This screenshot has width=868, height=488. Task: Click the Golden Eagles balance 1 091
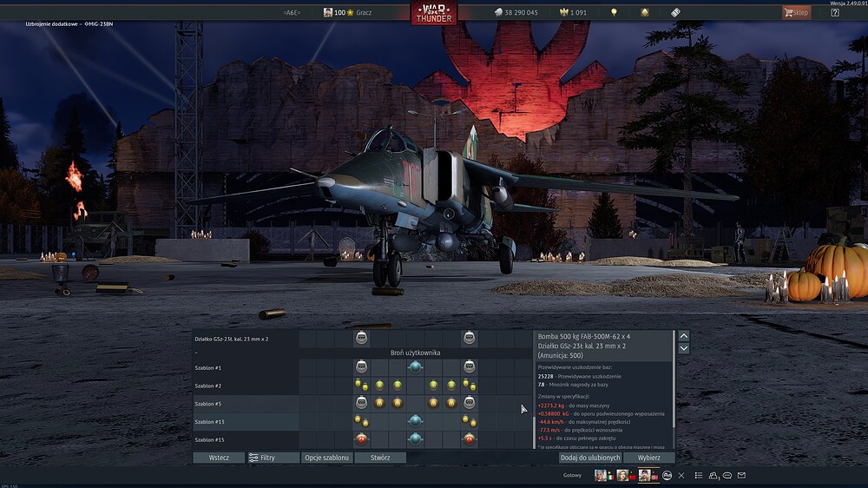coord(574,13)
